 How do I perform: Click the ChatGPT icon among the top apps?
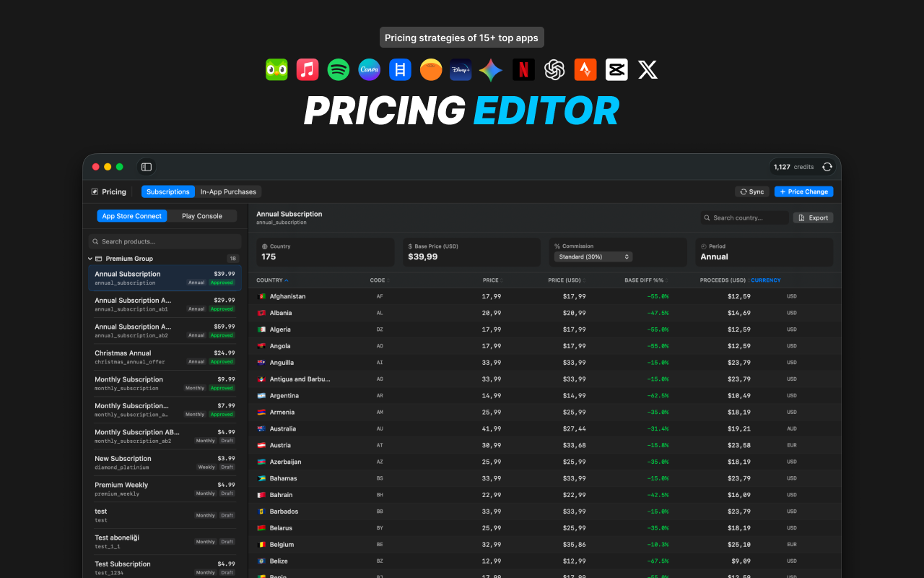(x=554, y=69)
